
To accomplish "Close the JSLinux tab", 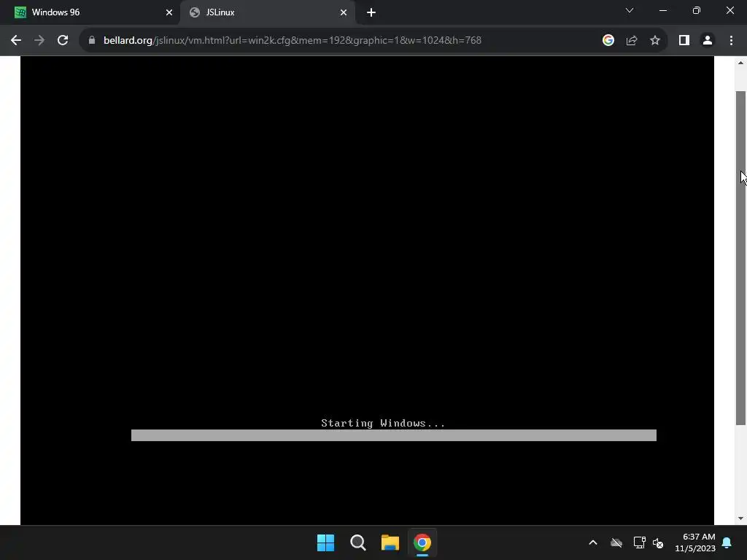I will click(344, 12).
